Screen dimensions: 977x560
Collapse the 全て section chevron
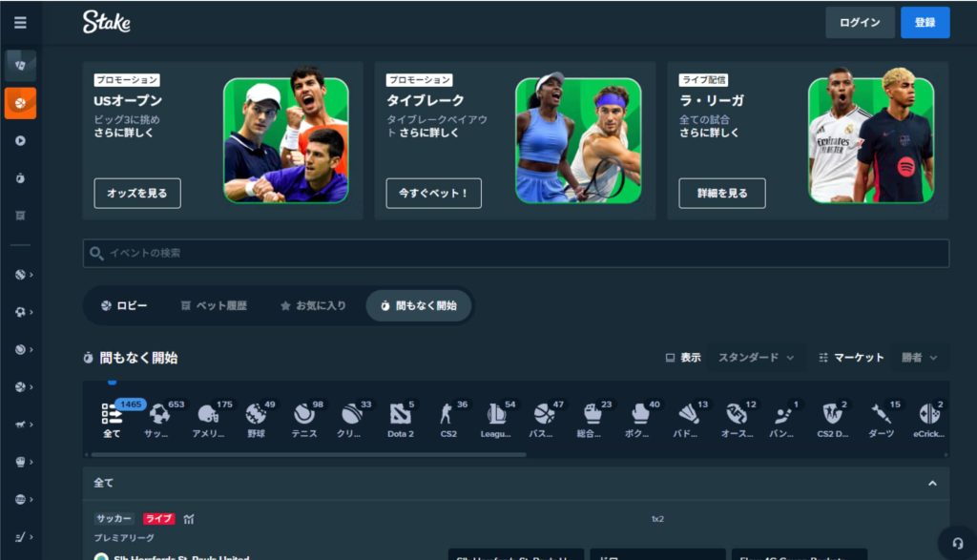click(932, 484)
